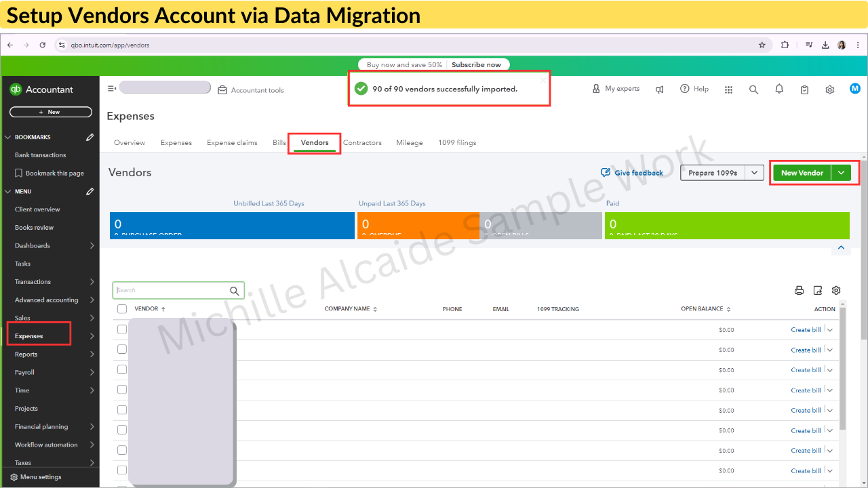Collapse the MENU section chevron
The image size is (868, 488).
coord(8,191)
